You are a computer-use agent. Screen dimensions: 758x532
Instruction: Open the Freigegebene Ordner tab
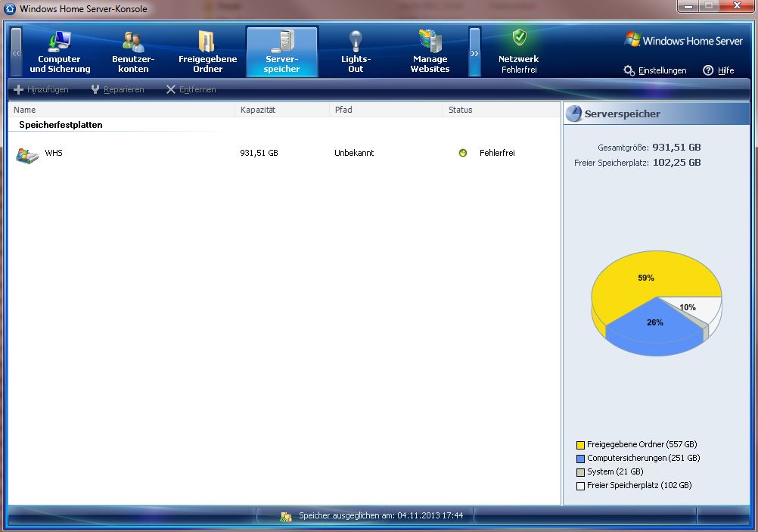pyautogui.click(x=208, y=51)
